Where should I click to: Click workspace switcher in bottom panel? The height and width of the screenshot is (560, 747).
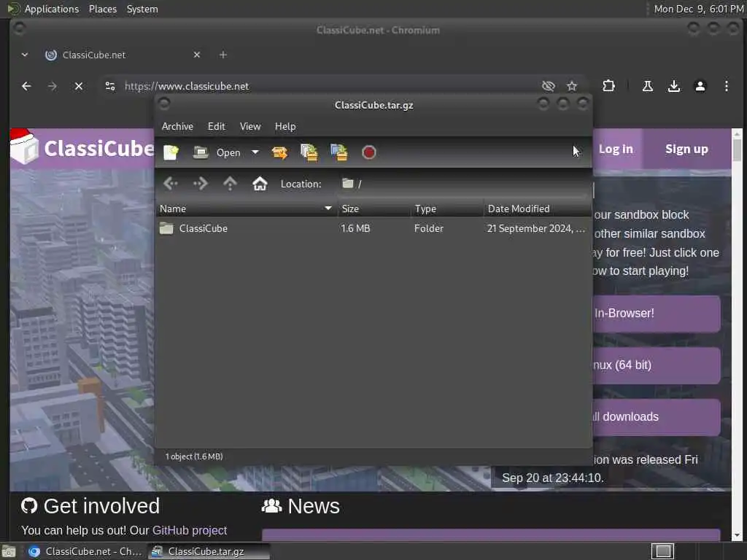tap(662, 551)
